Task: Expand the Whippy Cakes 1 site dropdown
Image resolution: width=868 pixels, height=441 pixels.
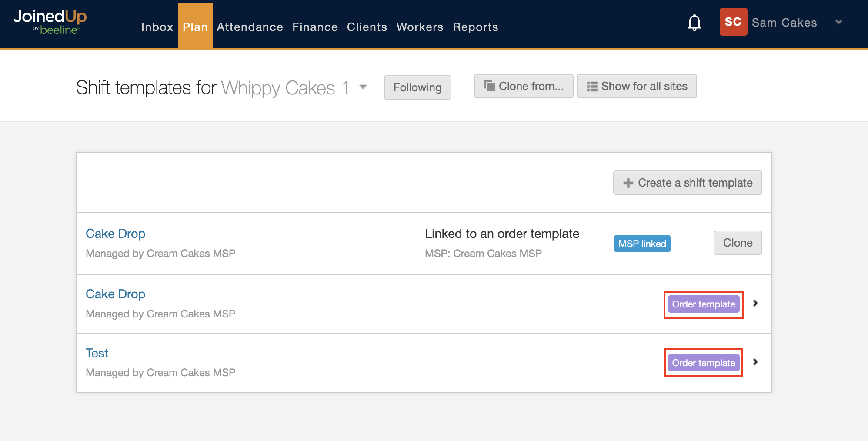Action: coord(363,87)
